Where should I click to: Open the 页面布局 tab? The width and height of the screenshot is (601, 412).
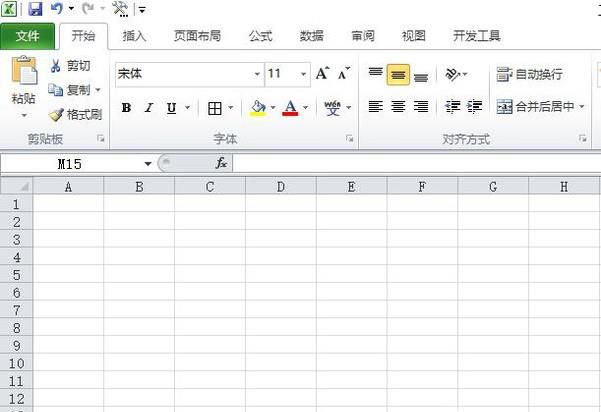coord(197,36)
